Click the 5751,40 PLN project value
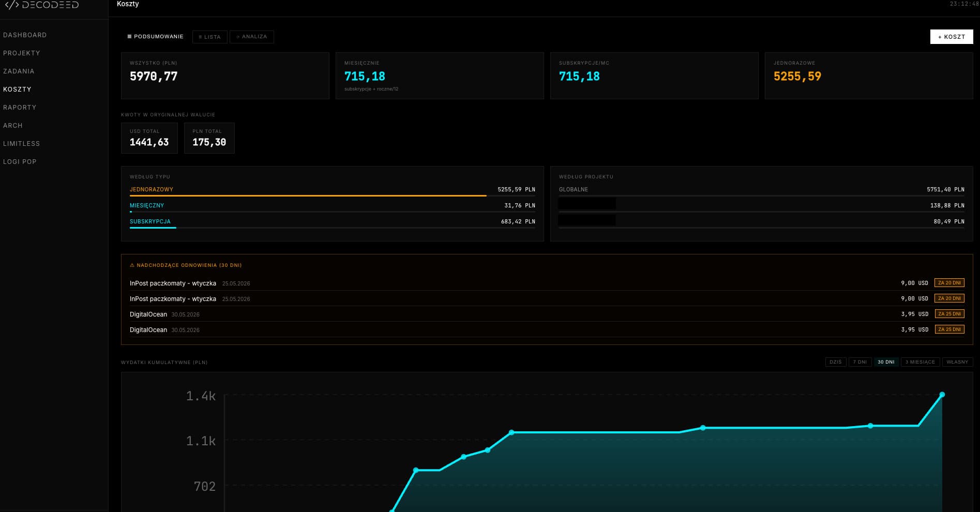The width and height of the screenshot is (980, 512). tap(945, 190)
